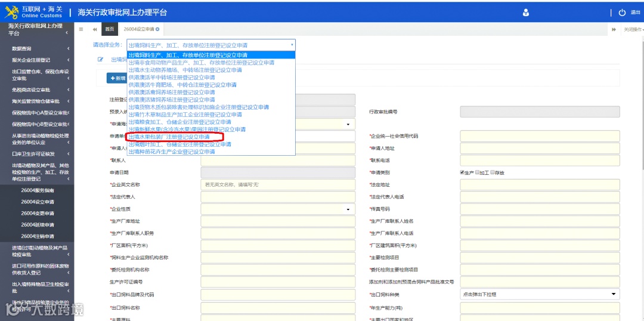Check the 加工 application type checkbox
Viewport: 644px width, 321px height.
click(x=477, y=172)
